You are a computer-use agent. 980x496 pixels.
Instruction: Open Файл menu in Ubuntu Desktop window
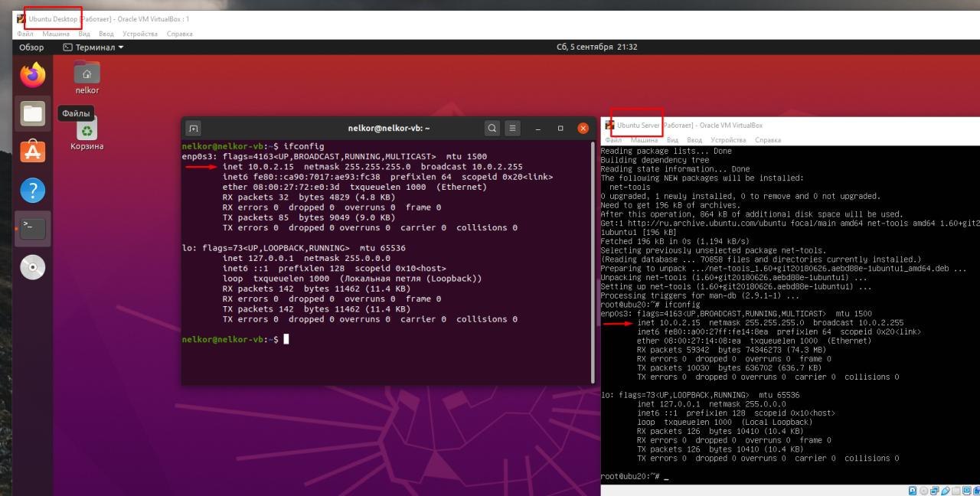[24, 34]
